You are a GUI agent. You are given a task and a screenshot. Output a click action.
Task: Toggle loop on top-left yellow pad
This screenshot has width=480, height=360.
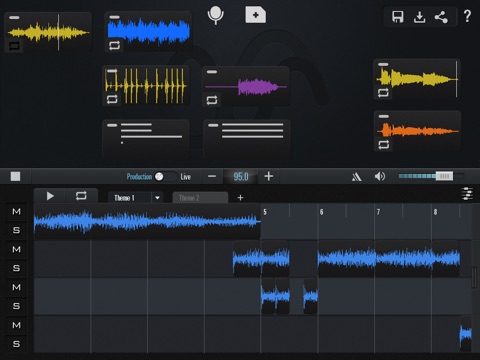tap(14, 45)
